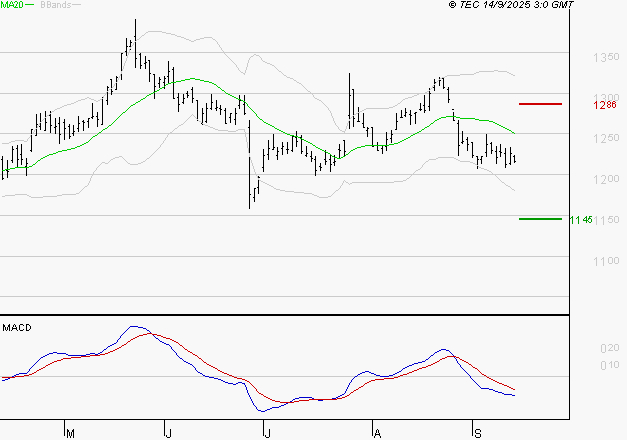Click the 1150 price axis label

607,220
